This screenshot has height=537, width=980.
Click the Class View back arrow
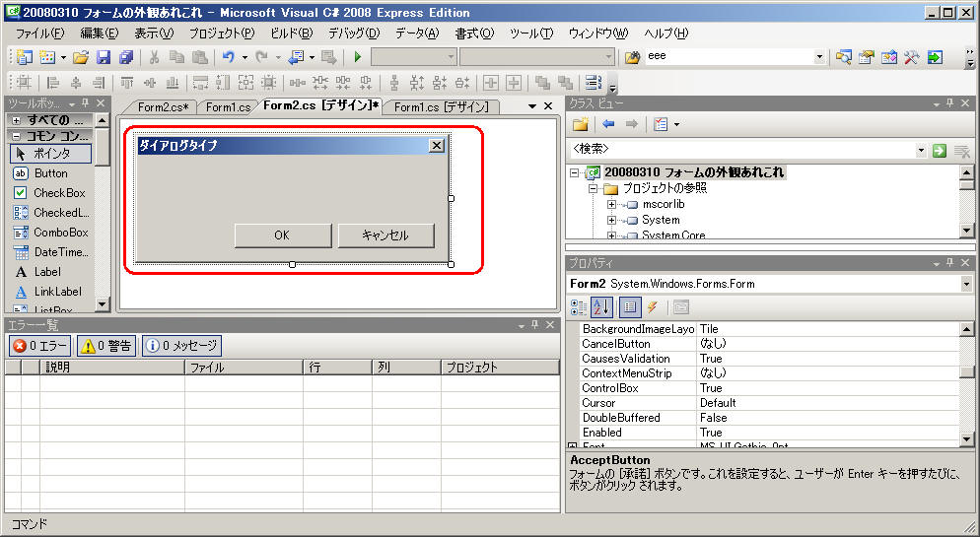click(x=608, y=124)
